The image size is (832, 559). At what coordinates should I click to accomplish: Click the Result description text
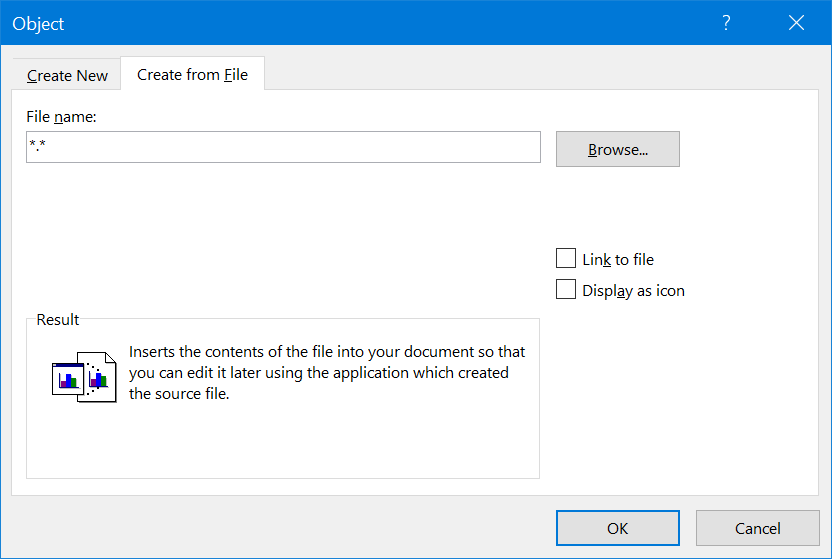pyautogui.click(x=326, y=373)
